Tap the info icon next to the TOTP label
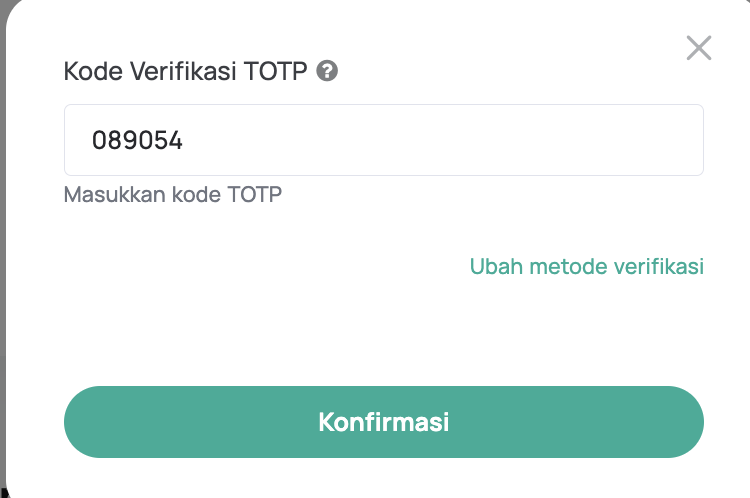Viewport: 750px width, 498px height. pos(326,72)
